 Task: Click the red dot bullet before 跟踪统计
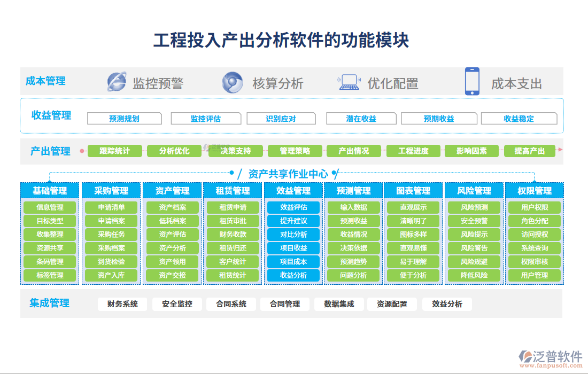pyautogui.click(x=83, y=151)
